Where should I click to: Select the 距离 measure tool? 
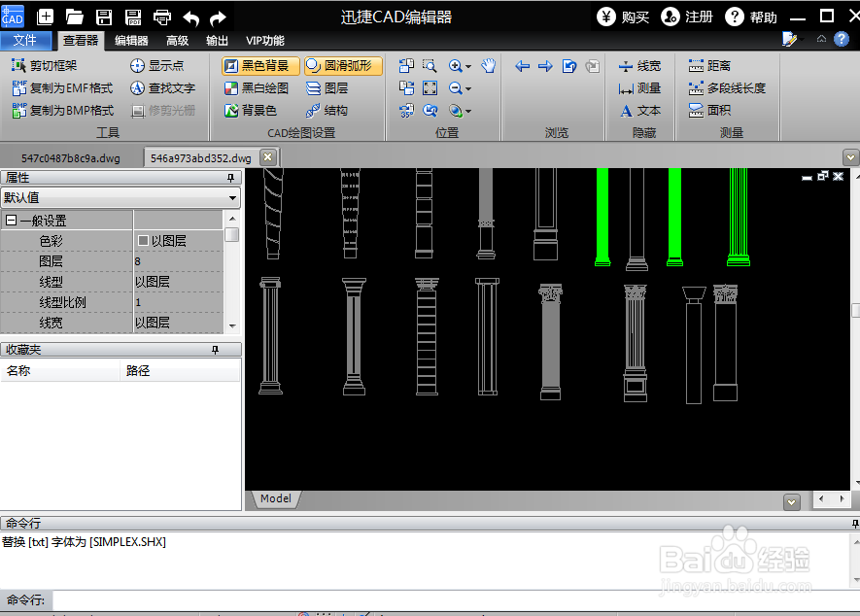click(709, 66)
